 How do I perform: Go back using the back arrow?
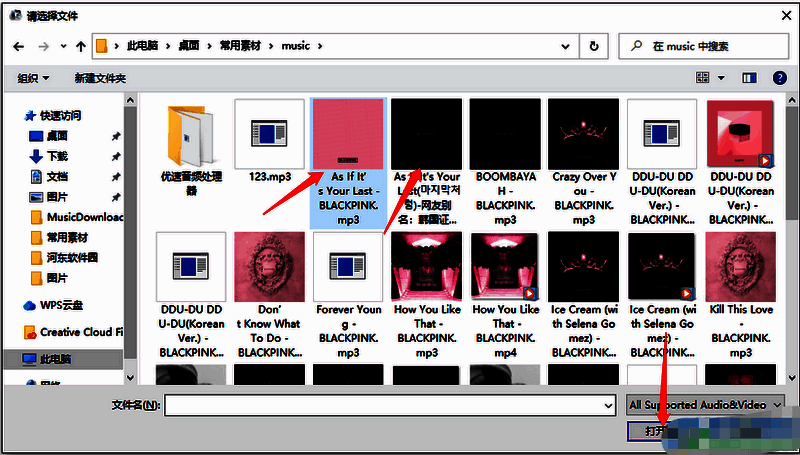pyautogui.click(x=18, y=46)
